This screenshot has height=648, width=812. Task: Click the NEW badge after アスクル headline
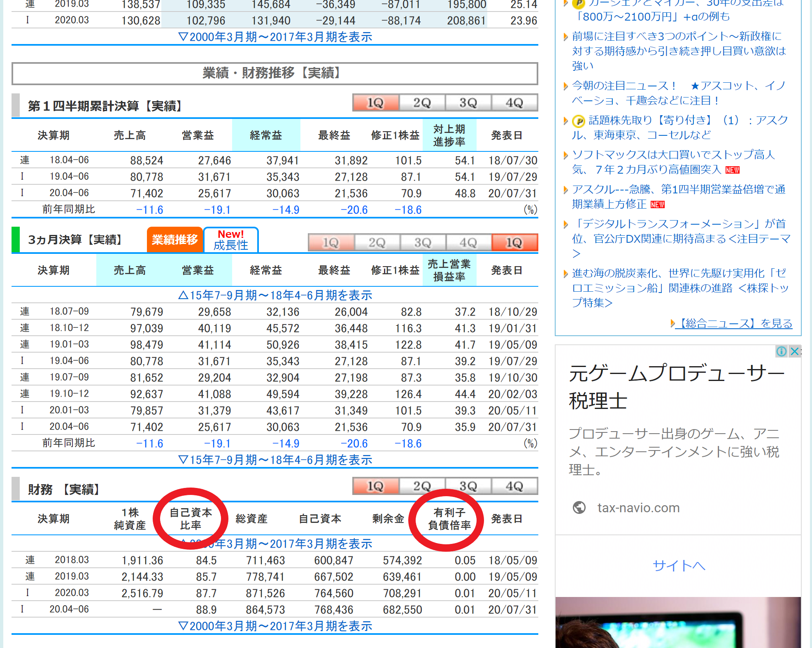coord(657,204)
